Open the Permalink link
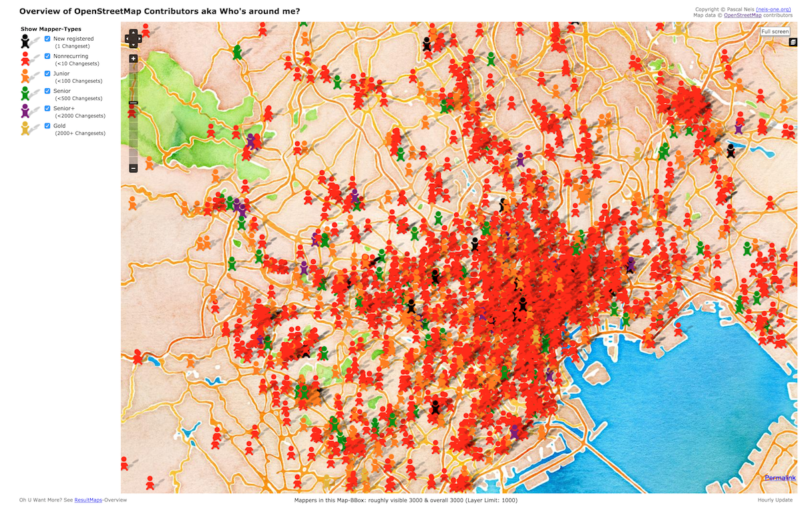The image size is (812, 508). coord(780,478)
